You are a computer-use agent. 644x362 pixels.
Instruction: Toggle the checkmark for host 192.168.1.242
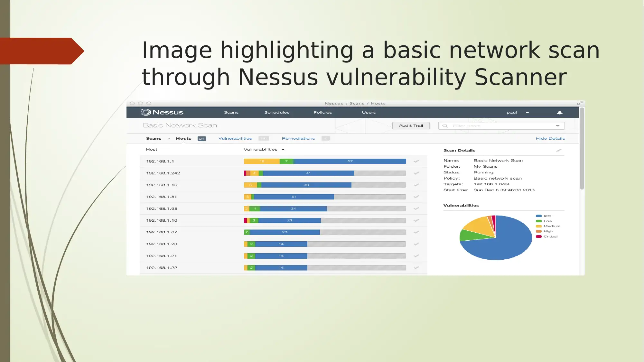tap(416, 172)
